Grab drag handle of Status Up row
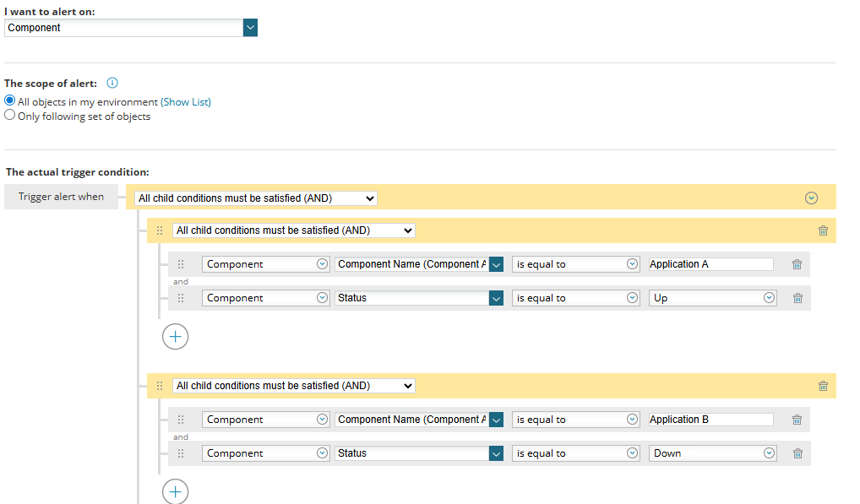The image size is (860, 504). pos(181,298)
